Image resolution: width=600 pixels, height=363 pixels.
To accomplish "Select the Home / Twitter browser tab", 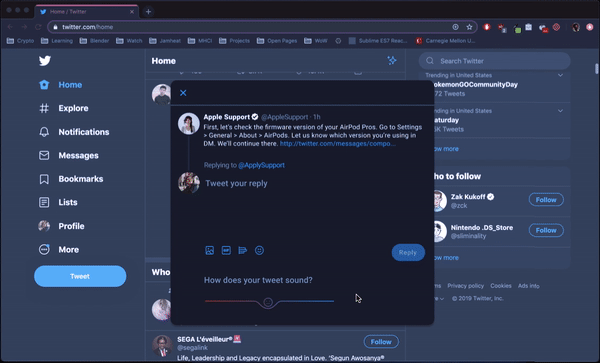I will click(x=86, y=12).
